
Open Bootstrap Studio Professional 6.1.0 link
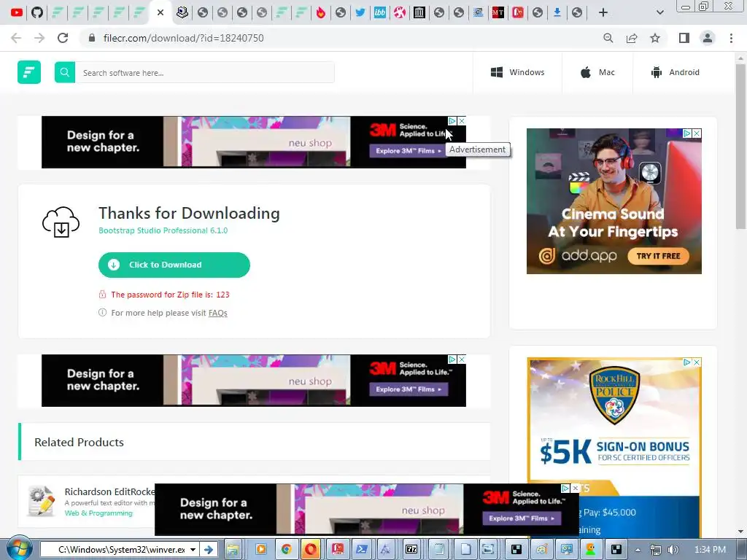coord(163,230)
